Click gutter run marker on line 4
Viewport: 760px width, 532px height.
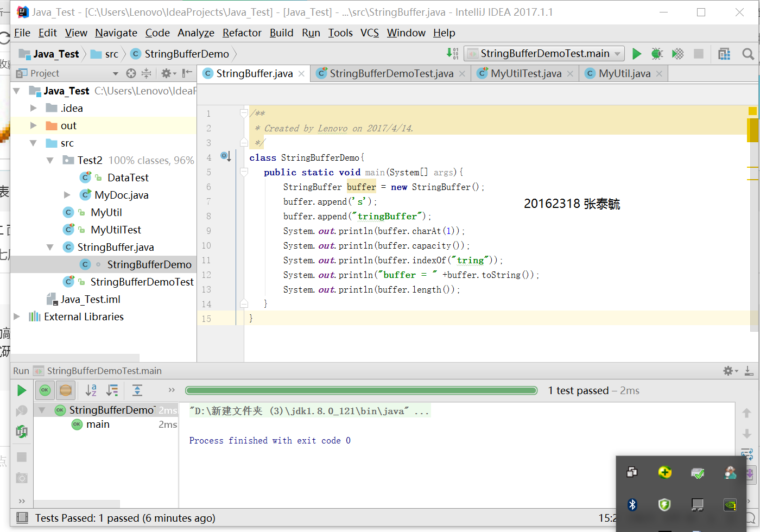point(225,157)
